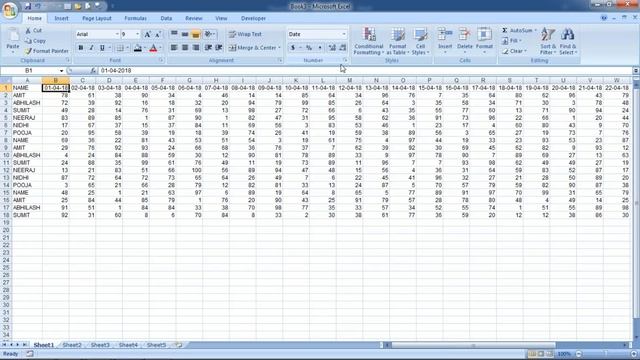
Task: Apply cell borders button
Action: pyautogui.click(x=120, y=48)
